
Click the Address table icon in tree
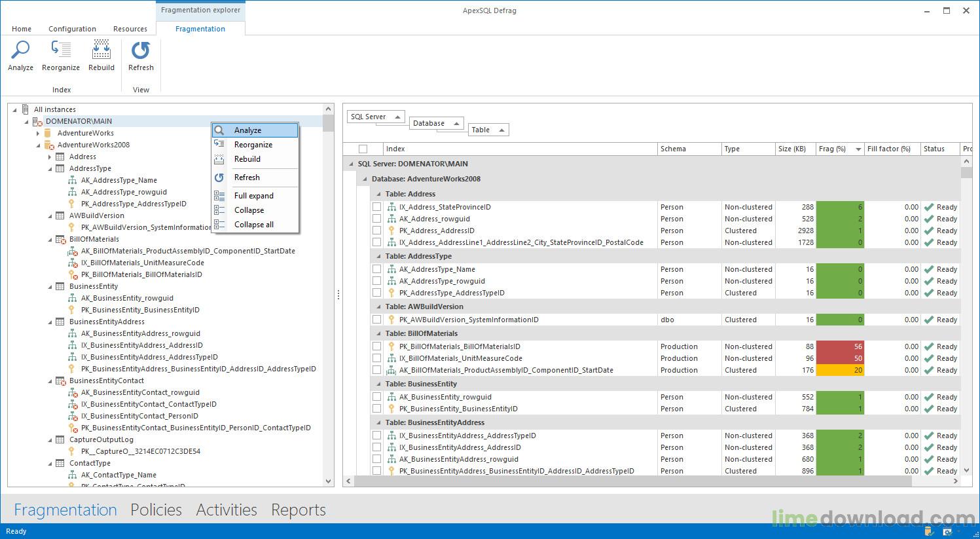pyautogui.click(x=60, y=157)
